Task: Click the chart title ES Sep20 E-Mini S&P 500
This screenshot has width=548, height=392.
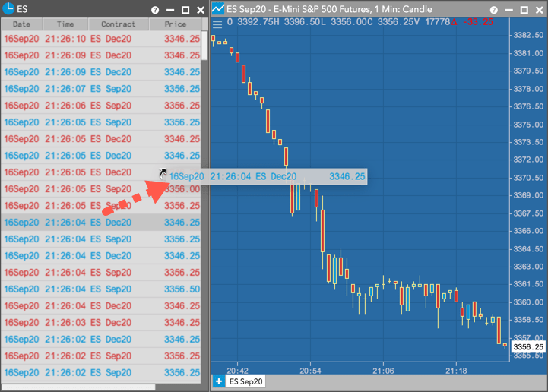Action: pyautogui.click(x=329, y=9)
